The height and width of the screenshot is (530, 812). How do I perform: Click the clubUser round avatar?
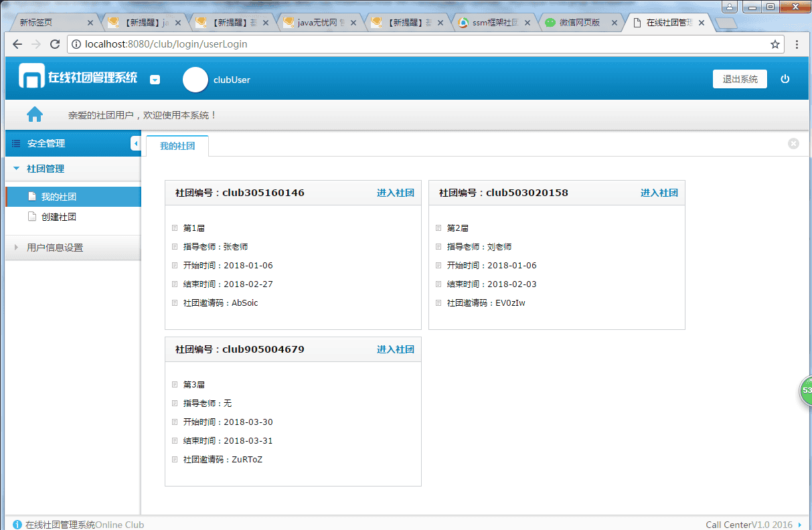(x=195, y=80)
